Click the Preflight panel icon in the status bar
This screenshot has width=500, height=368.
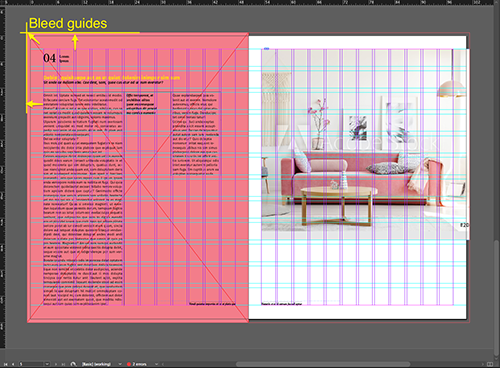(73, 364)
